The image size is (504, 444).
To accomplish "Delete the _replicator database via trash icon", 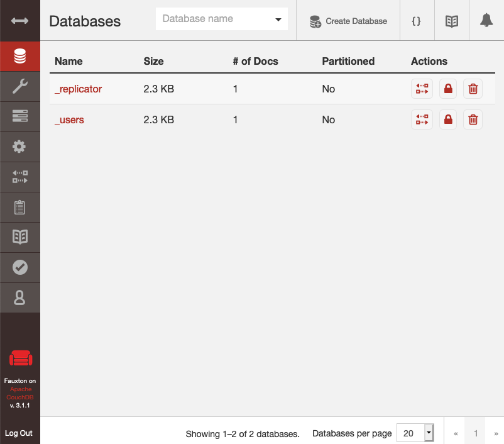I will coord(473,89).
